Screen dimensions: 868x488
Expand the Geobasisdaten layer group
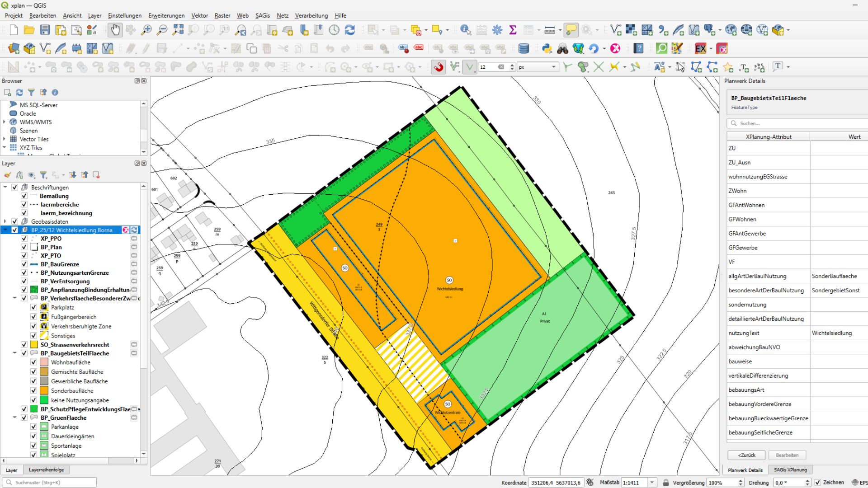click(x=5, y=221)
